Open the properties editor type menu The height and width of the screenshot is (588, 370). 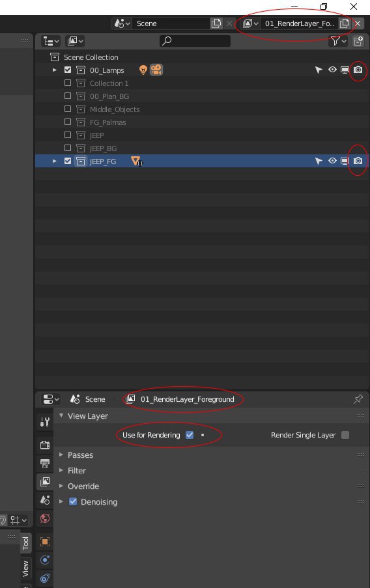[51, 399]
